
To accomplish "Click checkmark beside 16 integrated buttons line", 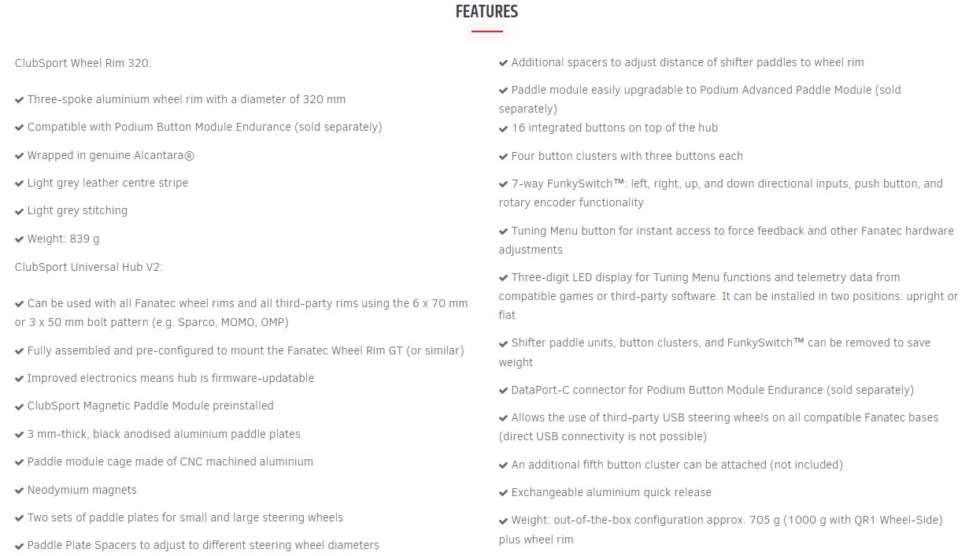I will (x=503, y=128).
